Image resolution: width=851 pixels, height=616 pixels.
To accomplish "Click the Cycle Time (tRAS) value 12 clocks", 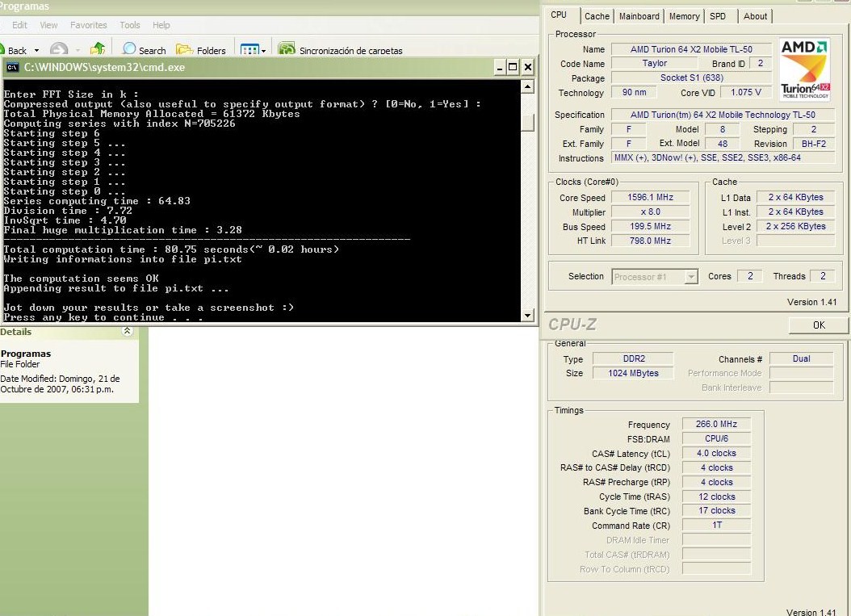I will coord(716,497).
